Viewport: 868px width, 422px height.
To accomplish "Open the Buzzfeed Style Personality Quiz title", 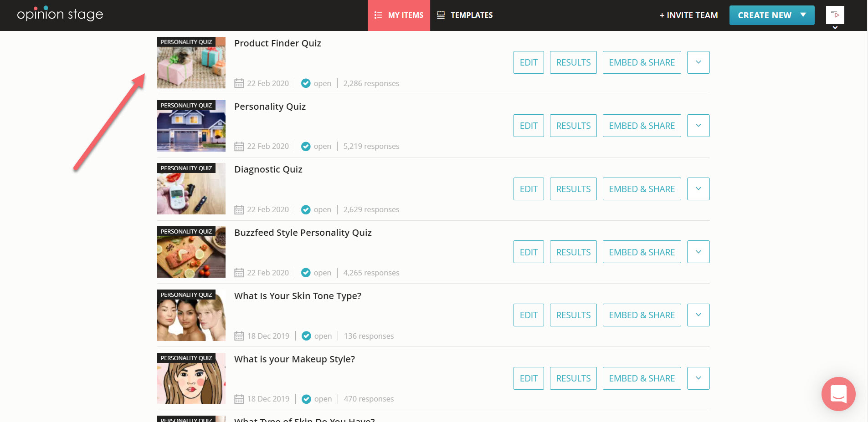I will point(303,233).
